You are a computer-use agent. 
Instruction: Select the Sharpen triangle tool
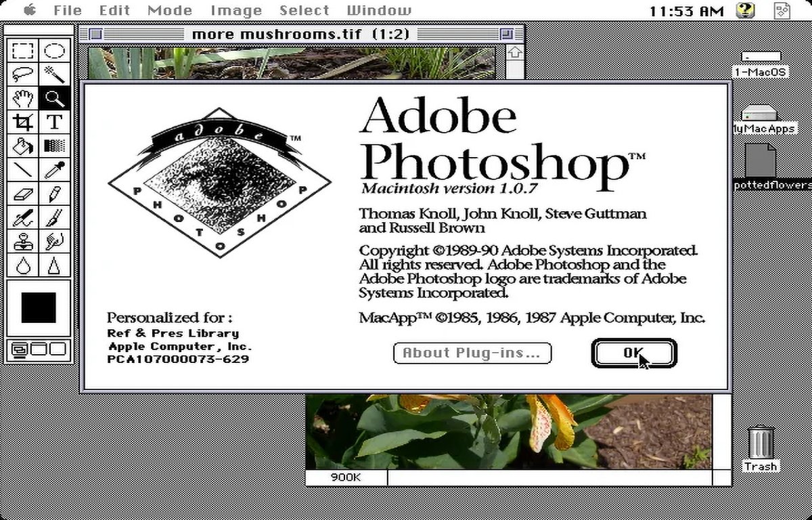(54, 265)
